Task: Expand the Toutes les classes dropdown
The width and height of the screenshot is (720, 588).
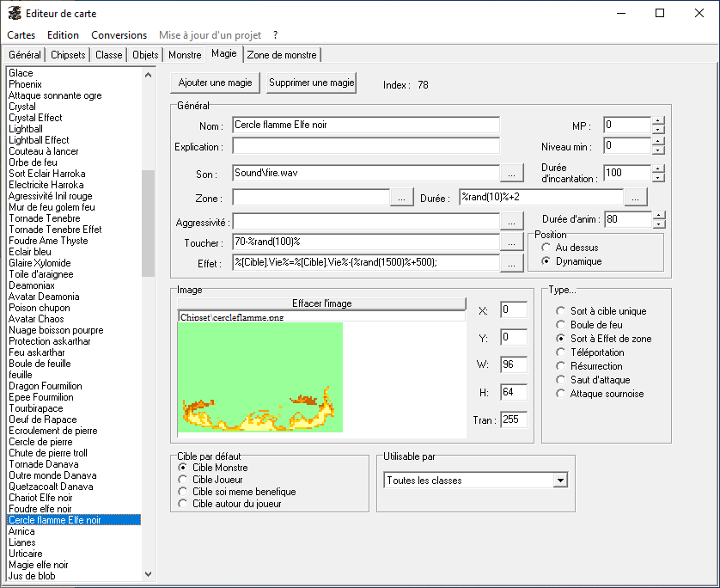Action: click(560, 481)
